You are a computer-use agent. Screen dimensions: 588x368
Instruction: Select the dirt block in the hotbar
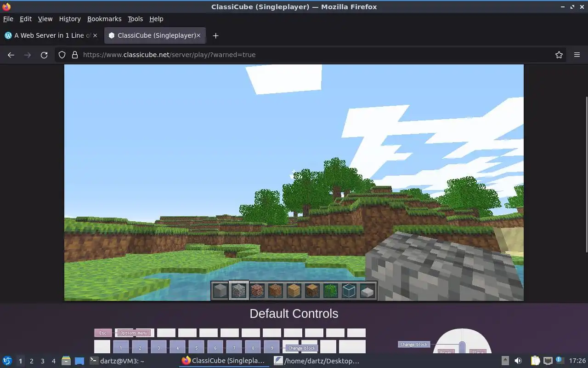coord(276,290)
